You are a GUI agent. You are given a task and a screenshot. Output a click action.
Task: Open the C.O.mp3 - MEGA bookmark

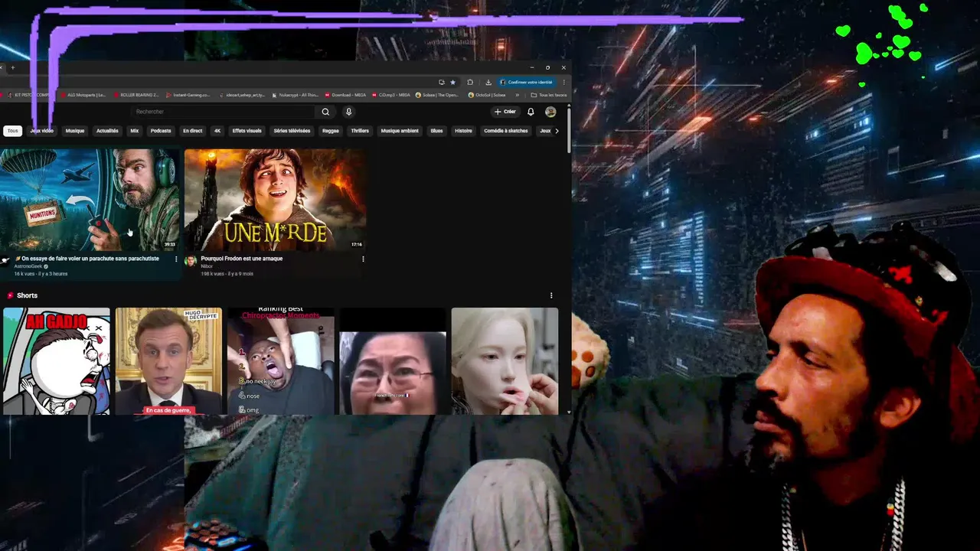[x=391, y=95]
